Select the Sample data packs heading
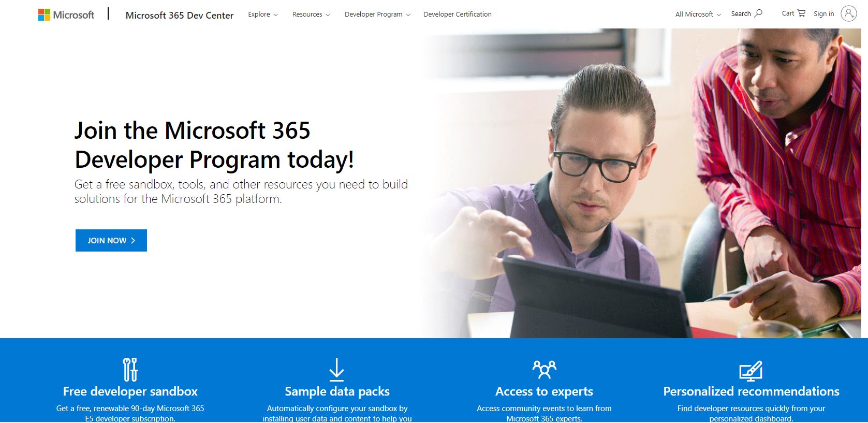 (x=337, y=391)
